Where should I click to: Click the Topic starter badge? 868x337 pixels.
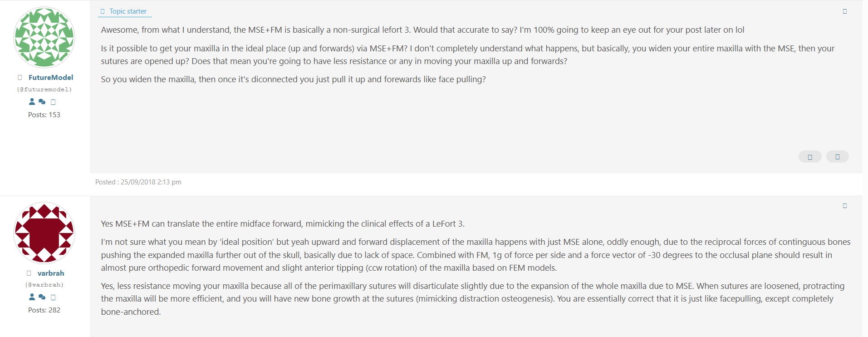[x=125, y=11]
